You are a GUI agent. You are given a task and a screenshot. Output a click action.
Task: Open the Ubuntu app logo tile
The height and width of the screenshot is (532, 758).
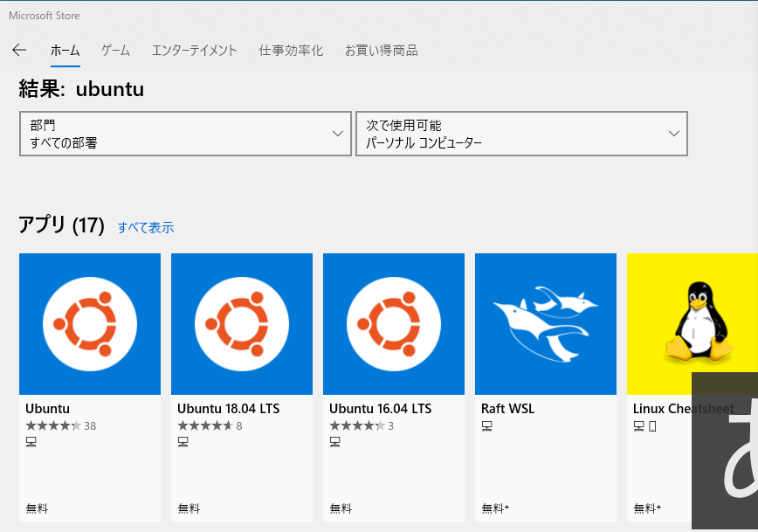pos(90,324)
